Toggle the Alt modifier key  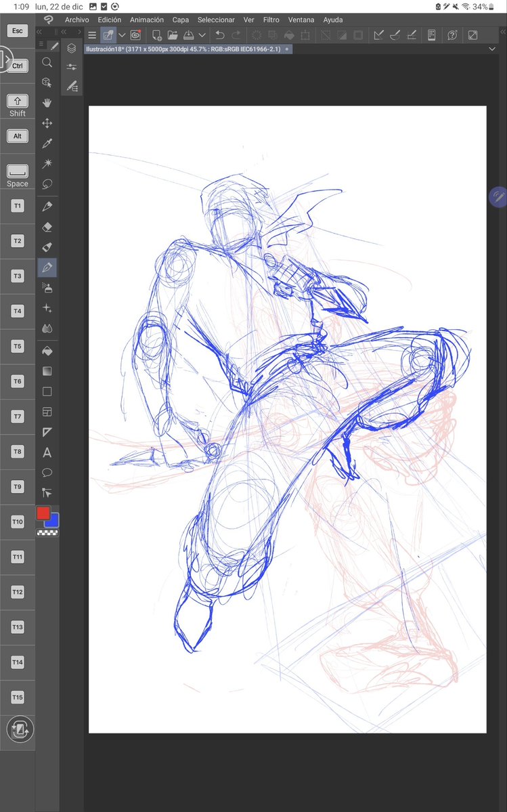point(18,136)
